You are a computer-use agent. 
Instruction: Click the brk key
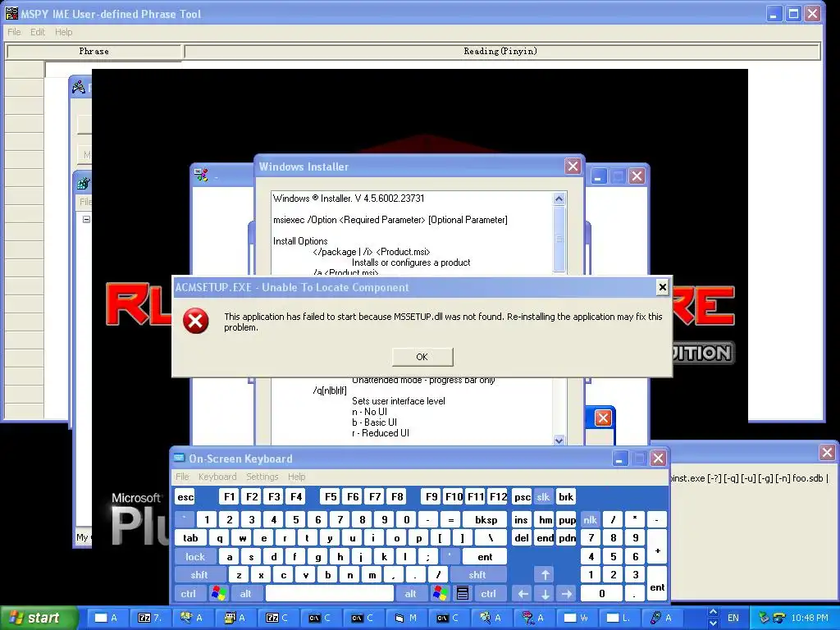[566, 496]
